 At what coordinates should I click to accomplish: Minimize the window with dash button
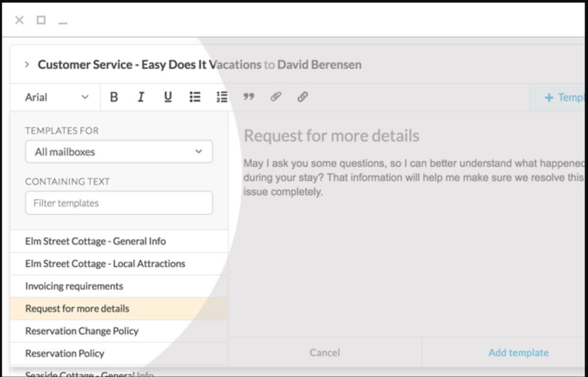click(x=63, y=23)
